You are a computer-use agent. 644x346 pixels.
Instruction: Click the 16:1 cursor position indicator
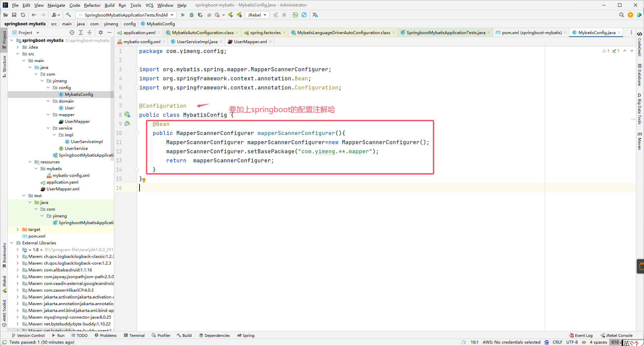474,342
